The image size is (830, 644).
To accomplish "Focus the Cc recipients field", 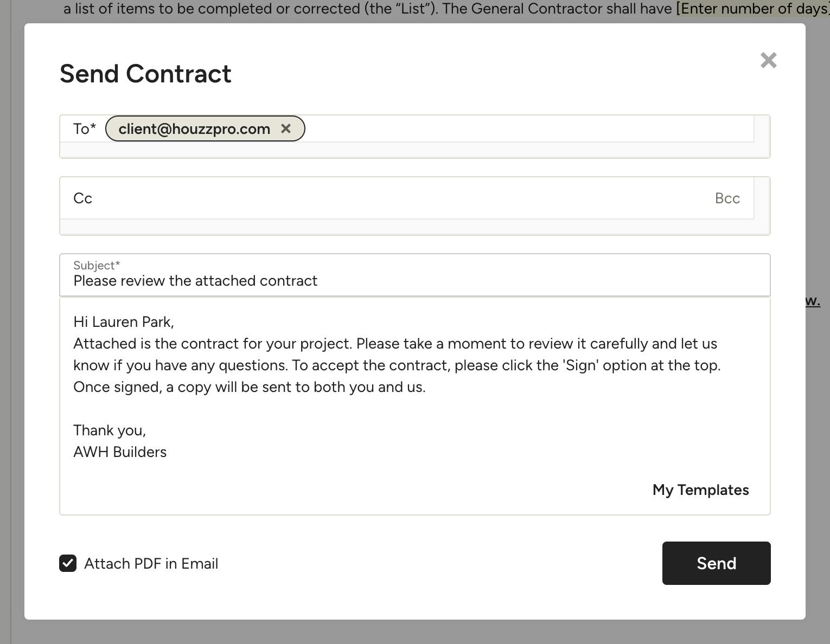I will point(380,198).
